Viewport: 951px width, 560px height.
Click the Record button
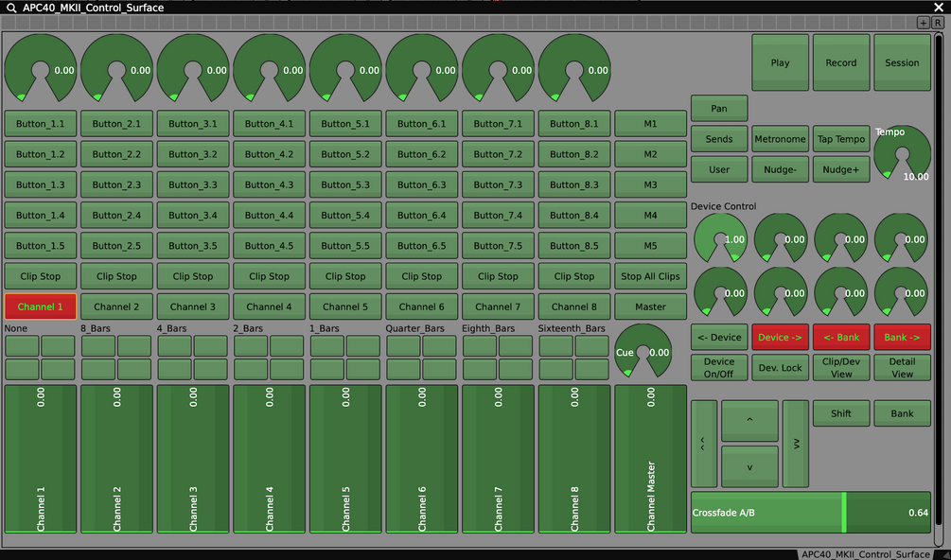tap(841, 62)
